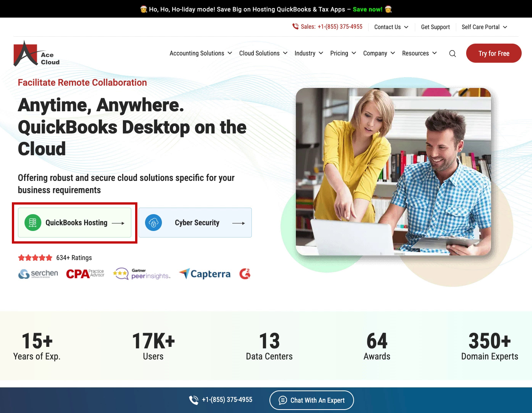The image size is (532, 413).
Task: Click the Get Support link
Action: click(x=435, y=27)
